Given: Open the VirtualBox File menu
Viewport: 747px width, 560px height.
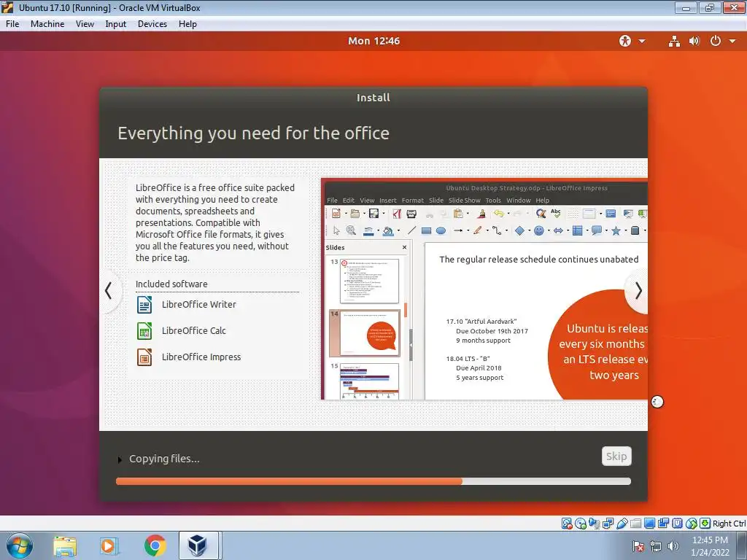Looking at the screenshot, I should tap(12, 24).
